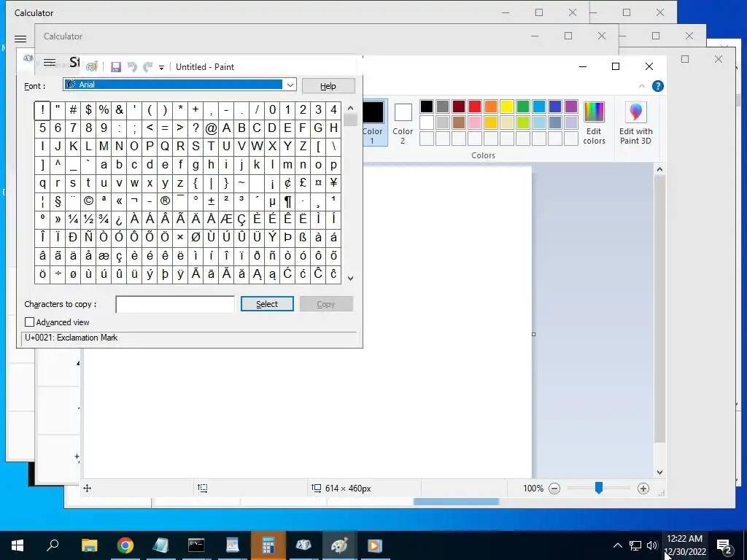This screenshot has width=747, height=560.
Task: Select the ¥ yen sign character cell
Action: point(333,183)
